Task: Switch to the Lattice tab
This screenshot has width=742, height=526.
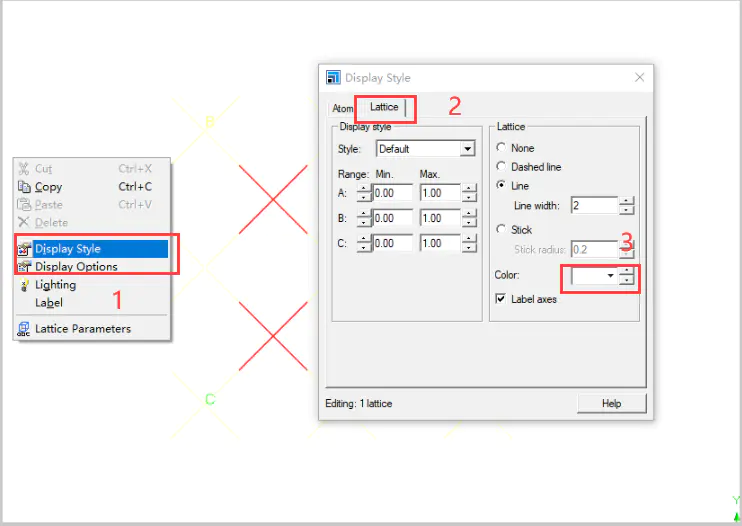Action: (384, 107)
